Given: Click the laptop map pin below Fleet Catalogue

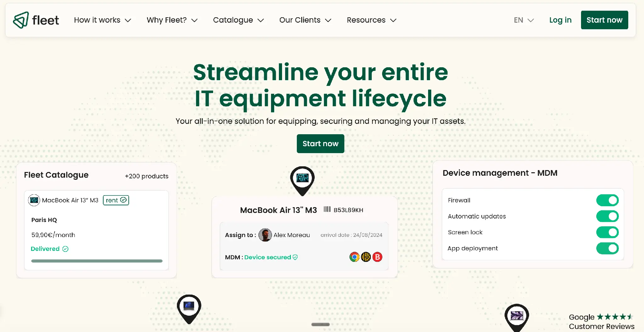Looking at the screenshot, I should pos(189,309).
